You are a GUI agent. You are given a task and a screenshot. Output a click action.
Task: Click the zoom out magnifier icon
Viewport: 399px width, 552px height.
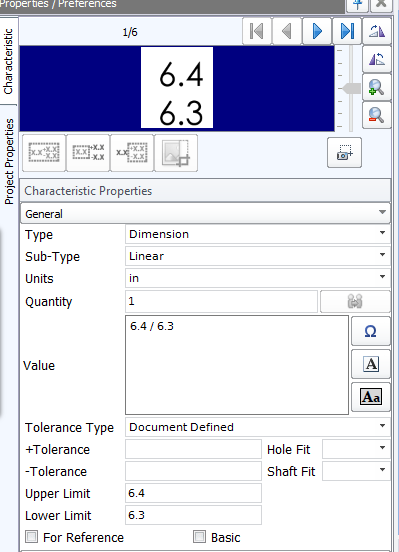[376, 115]
